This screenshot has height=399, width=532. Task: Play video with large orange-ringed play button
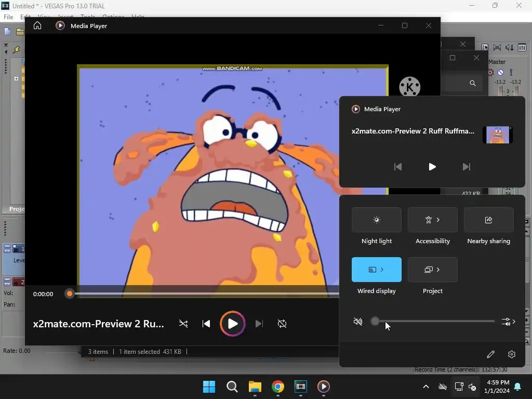232,324
